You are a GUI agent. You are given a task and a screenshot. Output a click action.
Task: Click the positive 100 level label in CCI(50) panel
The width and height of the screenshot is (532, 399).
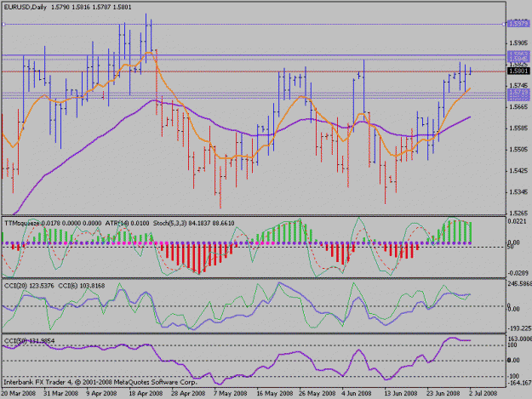tap(512, 345)
